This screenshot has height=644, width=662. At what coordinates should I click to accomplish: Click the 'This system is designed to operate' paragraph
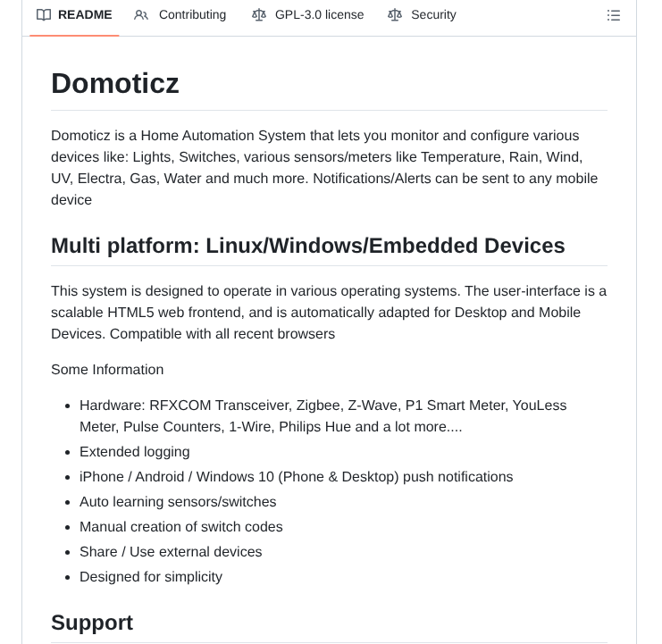(x=329, y=313)
